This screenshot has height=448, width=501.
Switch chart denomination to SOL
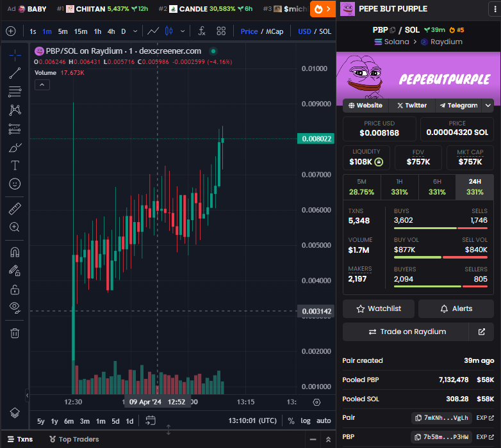pyautogui.click(x=325, y=31)
